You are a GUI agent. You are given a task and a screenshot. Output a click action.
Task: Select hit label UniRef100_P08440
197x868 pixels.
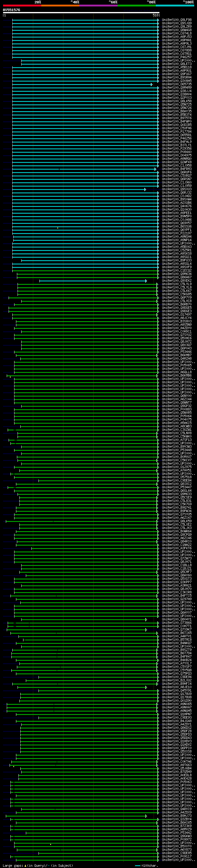click(177, 151)
